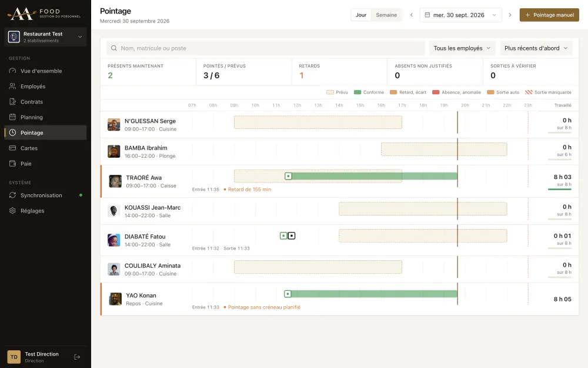Open Réglages from the sidebar

click(45, 211)
